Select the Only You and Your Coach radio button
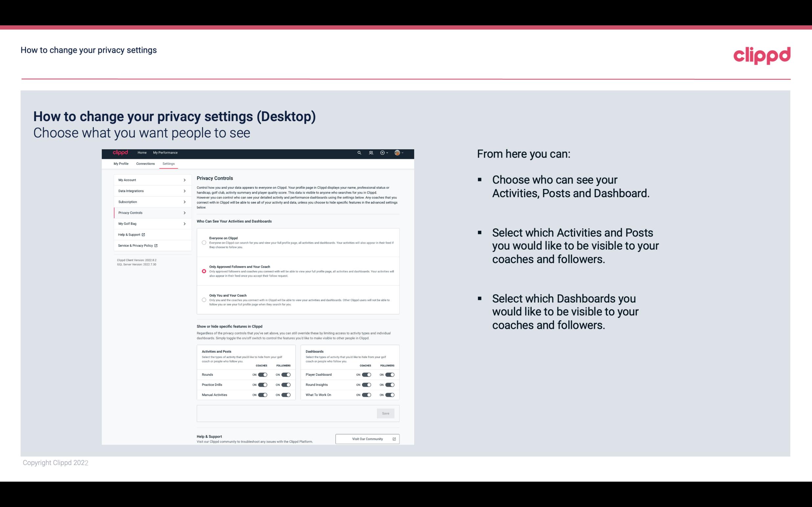 (203, 300)
